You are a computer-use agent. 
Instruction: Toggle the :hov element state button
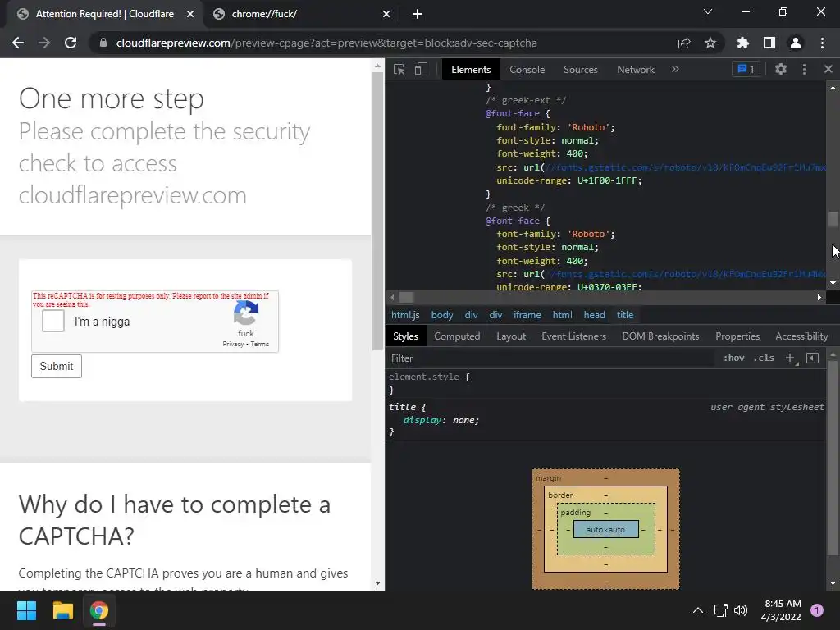coord(733,358)
